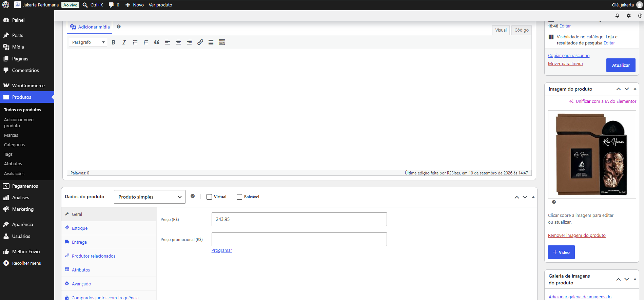Click the Adicionar mídia button
The height and width of the screenshot is (300, 644).
coord(90,27)
